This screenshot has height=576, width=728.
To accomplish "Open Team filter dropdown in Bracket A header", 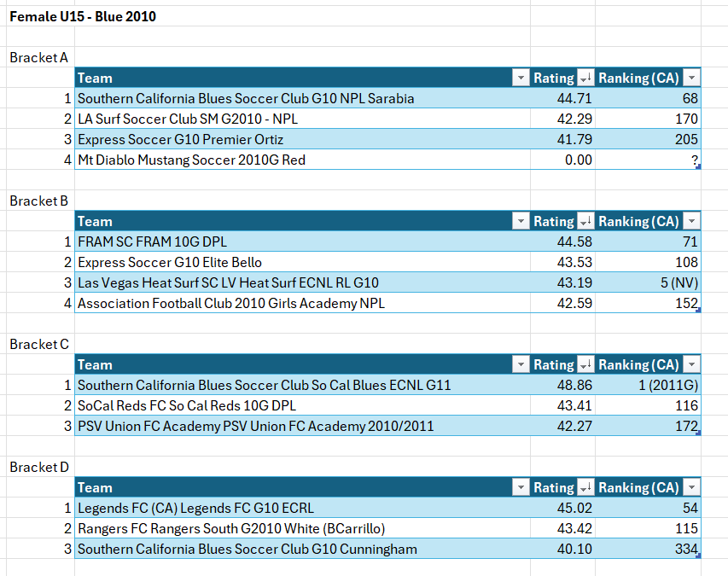I will [520, 78].
